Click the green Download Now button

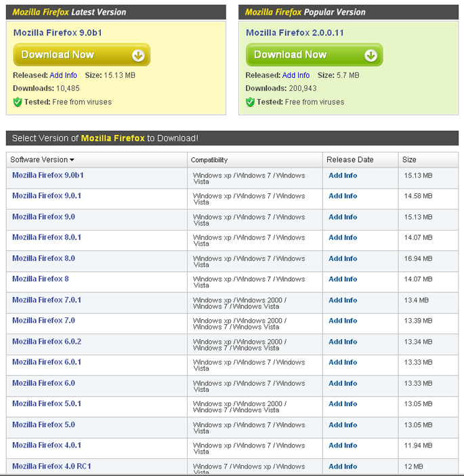tap(314, 55)
